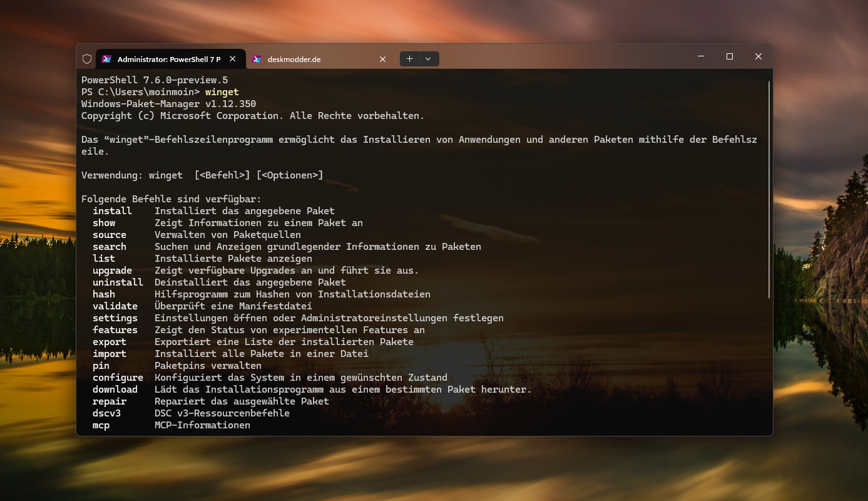Maximize the terminal window
The height and width of the screenshot is (501, 868).
[x=730, y=56]
